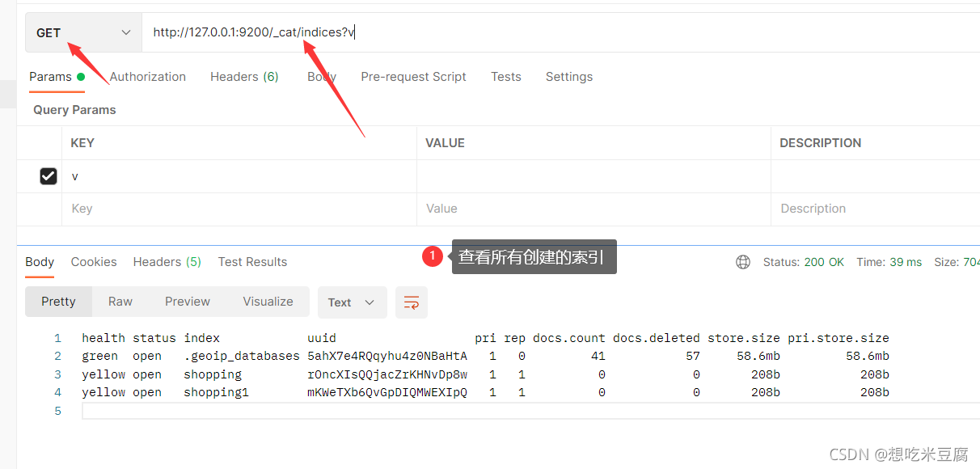Open the Settings tab
This screenshot has width=980, height=469.
(x=569, y=77)
